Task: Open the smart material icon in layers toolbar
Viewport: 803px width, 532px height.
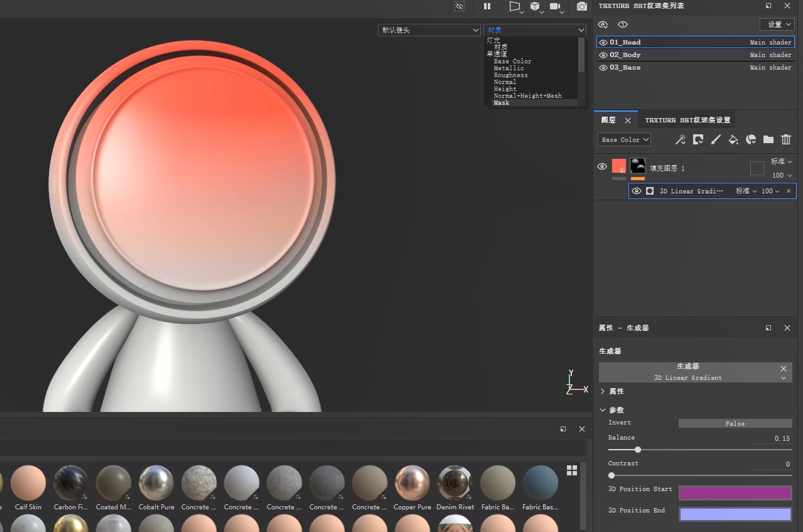Action: click(x=751, y=140)
